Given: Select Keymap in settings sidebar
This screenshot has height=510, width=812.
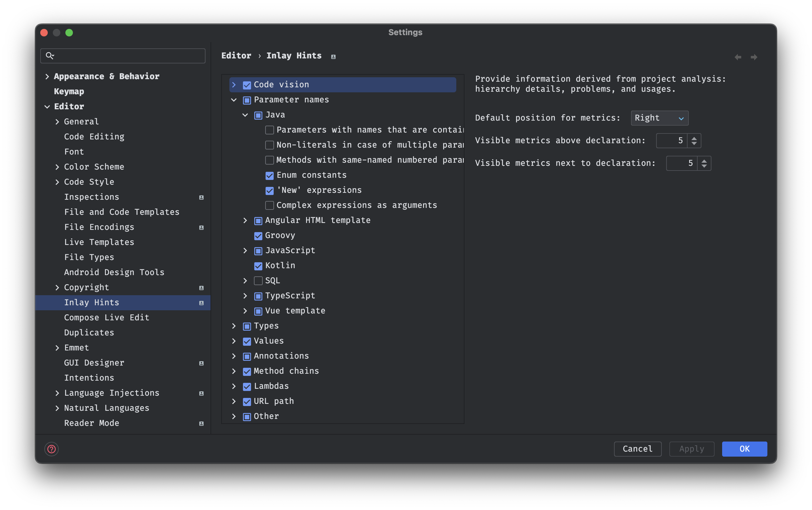Looking at the screenshot, I should tap(69, 91).
